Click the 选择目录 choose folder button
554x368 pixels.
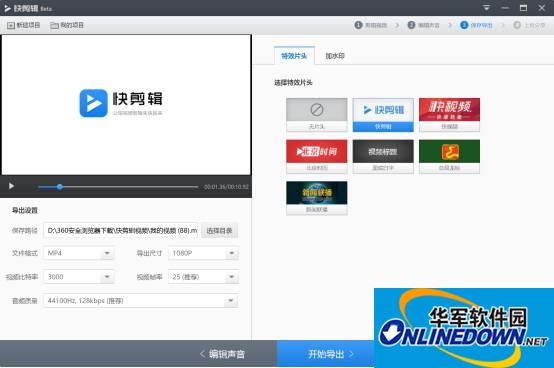tap(219, 231)
